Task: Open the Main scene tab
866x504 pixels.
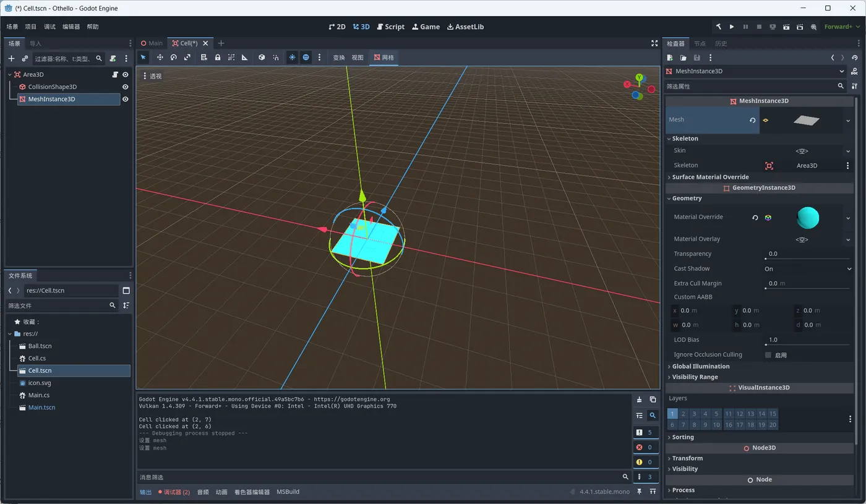Action: [x=152, y=43]
